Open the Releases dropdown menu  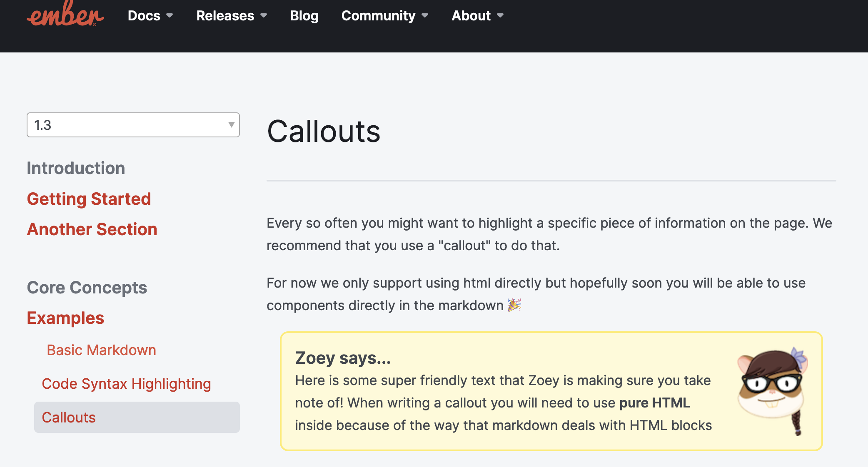pyautogui.click(x=225, y=16)
